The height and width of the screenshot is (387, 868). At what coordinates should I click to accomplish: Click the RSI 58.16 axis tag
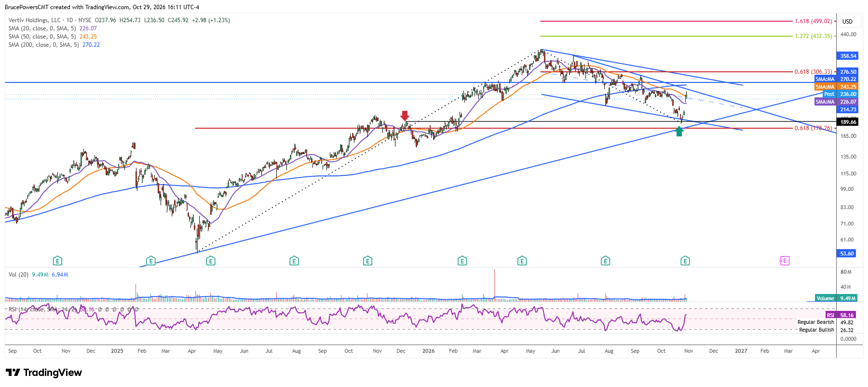click(x=841, y=315)
